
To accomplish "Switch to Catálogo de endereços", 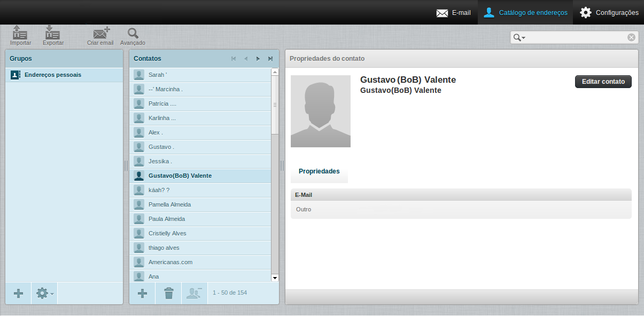I will click(x=525, y=12).
